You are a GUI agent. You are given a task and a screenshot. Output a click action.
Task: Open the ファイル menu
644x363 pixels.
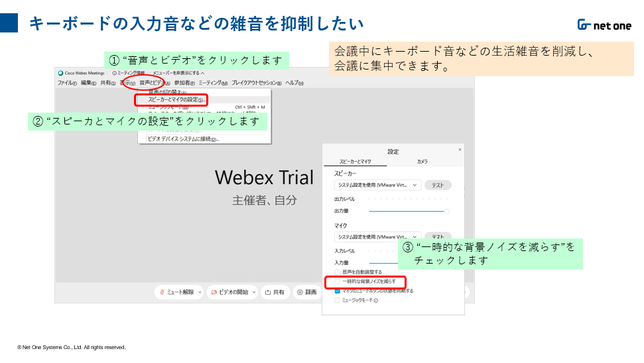point(67,83)
